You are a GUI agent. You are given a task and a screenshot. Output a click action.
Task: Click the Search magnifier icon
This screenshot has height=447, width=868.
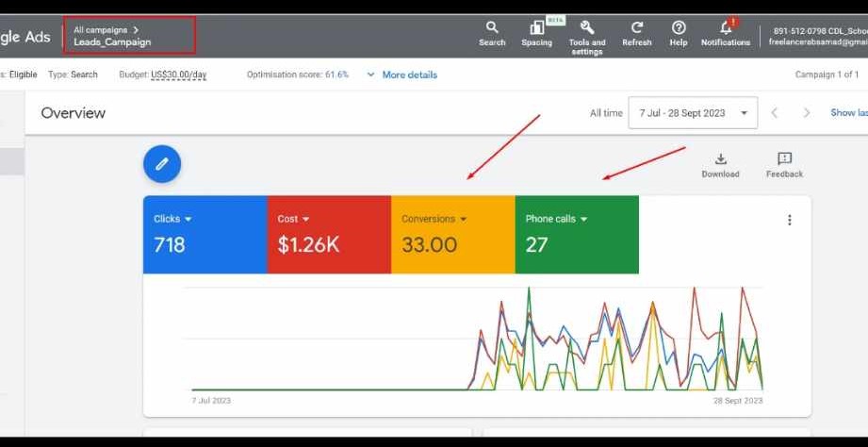click(x=492, y=28)
